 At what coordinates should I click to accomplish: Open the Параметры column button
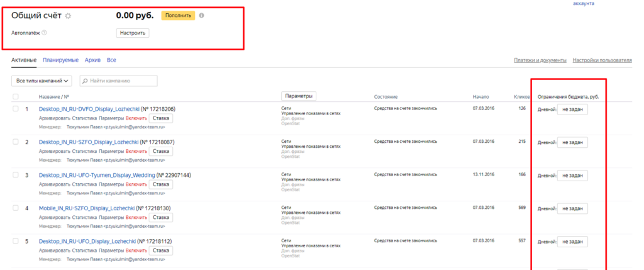(x=298, y=96)
